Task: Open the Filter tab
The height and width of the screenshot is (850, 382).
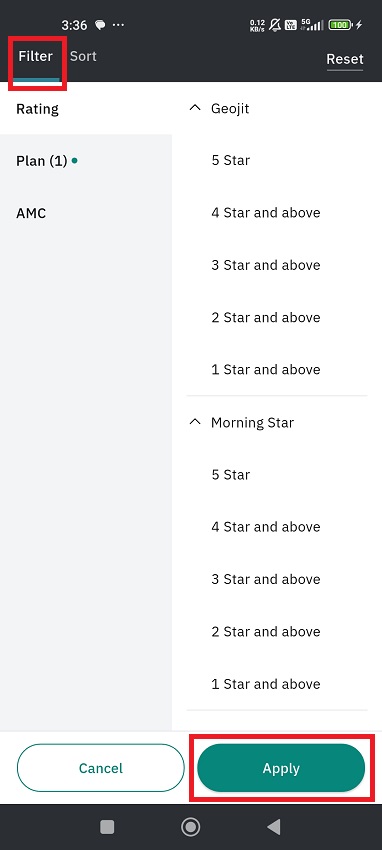Action: click(36, 56)
